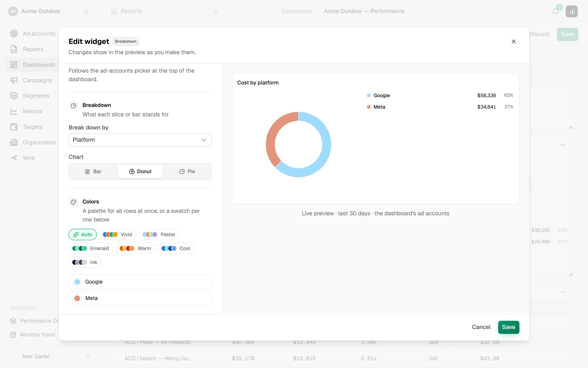The width and height of the screenshot is (588, 368).
Task: Click the Campaigns megaphone icon
Action: tap(14, 80)
